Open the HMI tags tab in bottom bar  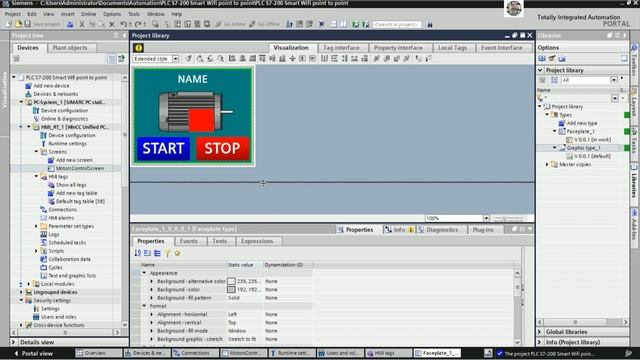click(388, 353)
